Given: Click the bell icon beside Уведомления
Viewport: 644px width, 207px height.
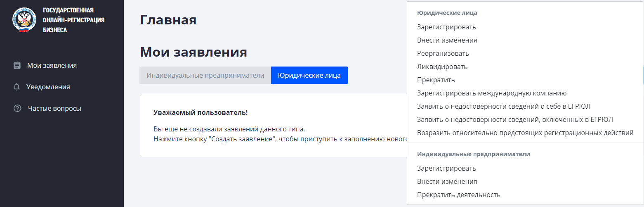Looking at the screenshot, I should 17,87.
